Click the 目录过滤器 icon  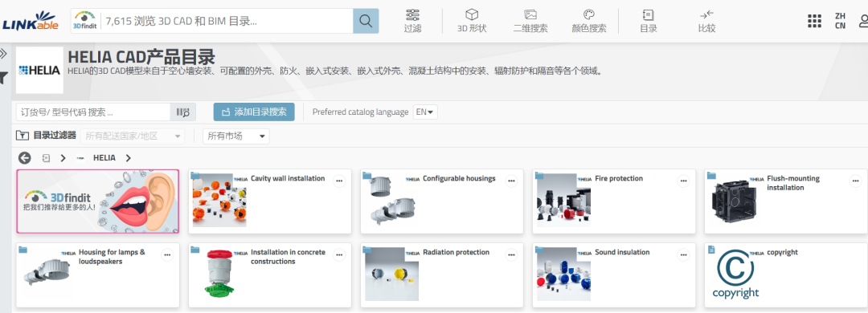click(23, 136)
